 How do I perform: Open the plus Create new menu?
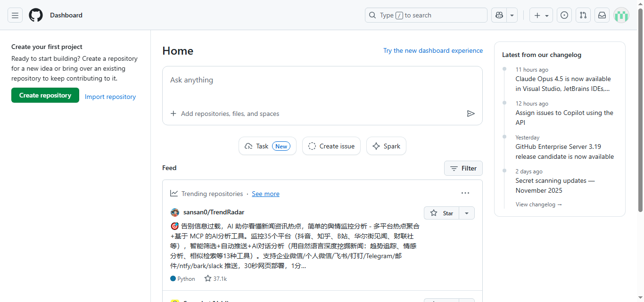click(541, 15)
